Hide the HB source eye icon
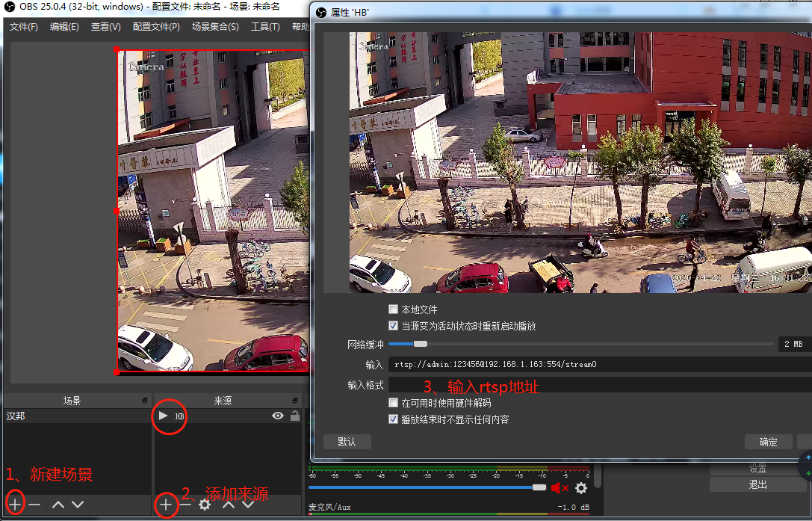The image size is (812, 521). point(278,416)
